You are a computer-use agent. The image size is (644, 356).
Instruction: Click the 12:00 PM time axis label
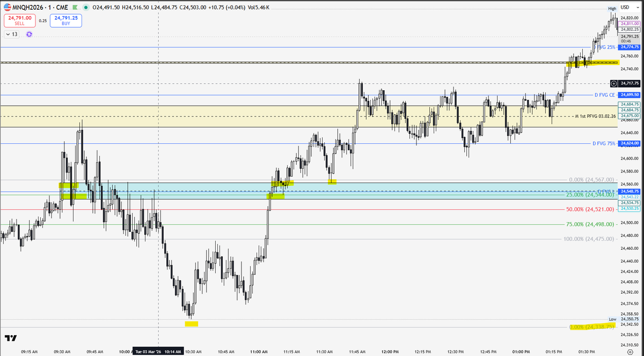click(x=390, y=352)
